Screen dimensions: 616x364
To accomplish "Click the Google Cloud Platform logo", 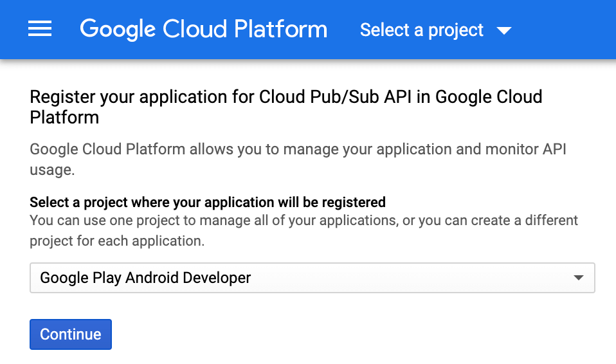I will pos(203,30).
